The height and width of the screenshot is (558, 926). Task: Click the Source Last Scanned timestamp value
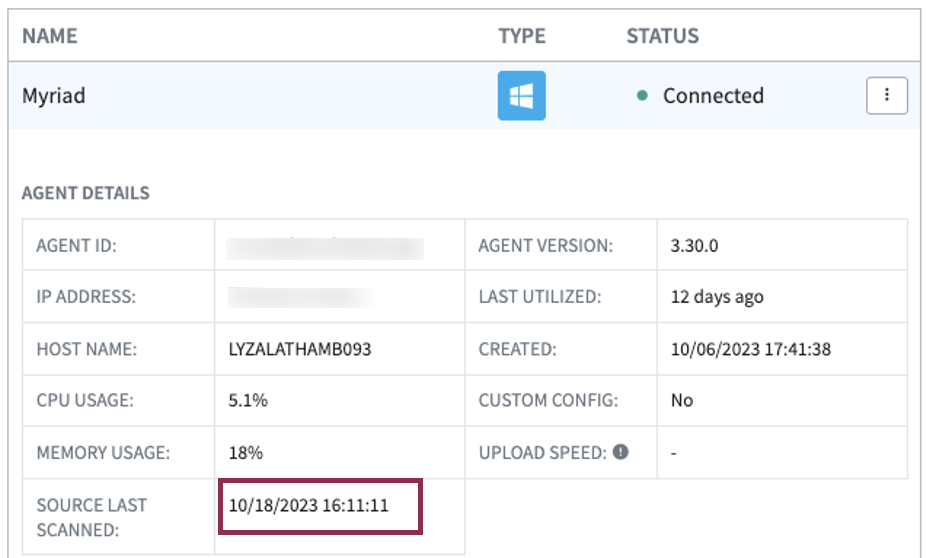[x=308, y=506]
